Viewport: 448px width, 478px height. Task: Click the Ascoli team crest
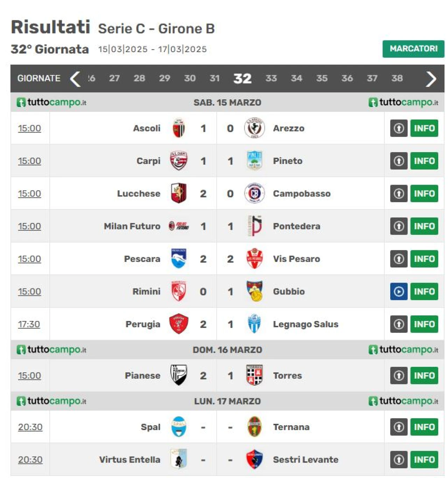(x=178, y=128)
